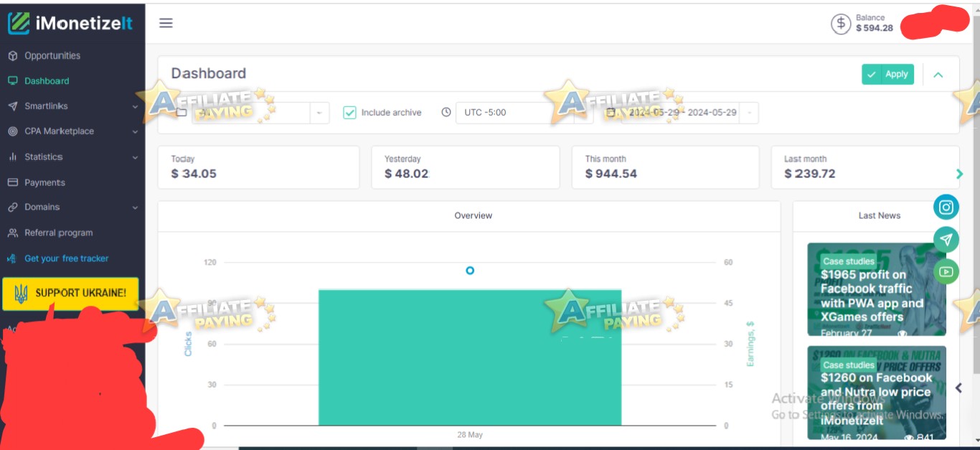Viewport: 980px width, 450px height.
Task: Toggle the Include archive checkbox
Action: (349, 113)
